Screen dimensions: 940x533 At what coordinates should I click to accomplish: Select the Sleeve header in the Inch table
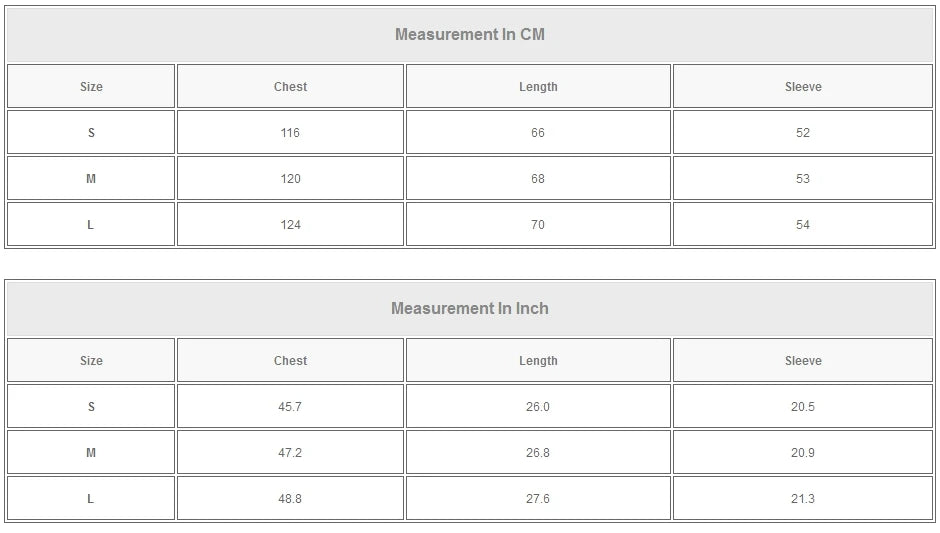click(803, 361)
